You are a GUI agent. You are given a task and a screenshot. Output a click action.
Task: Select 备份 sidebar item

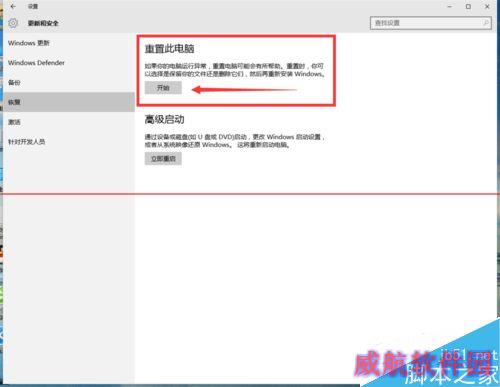coord(14,82)
